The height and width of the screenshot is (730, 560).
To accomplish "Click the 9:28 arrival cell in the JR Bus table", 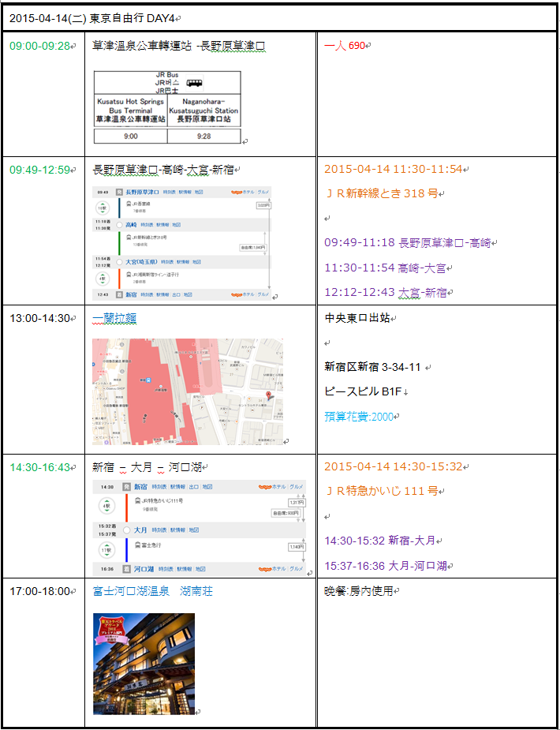I will 203,137.
